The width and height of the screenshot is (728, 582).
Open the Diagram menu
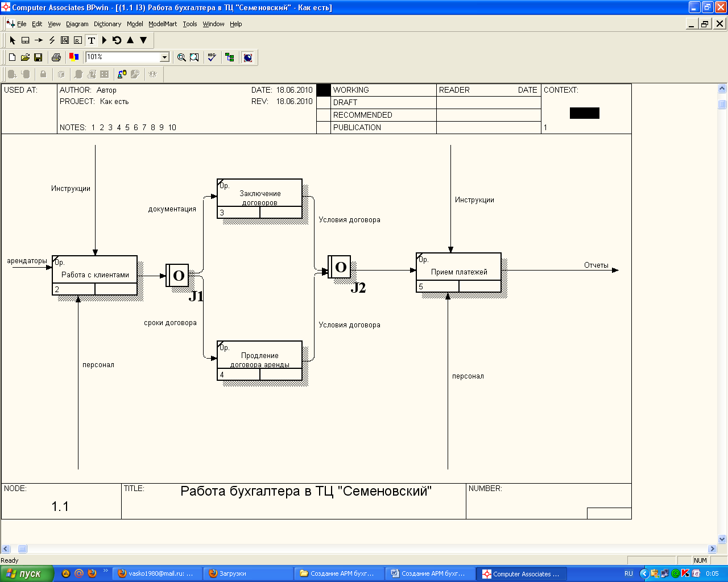[x=77, y=24]
